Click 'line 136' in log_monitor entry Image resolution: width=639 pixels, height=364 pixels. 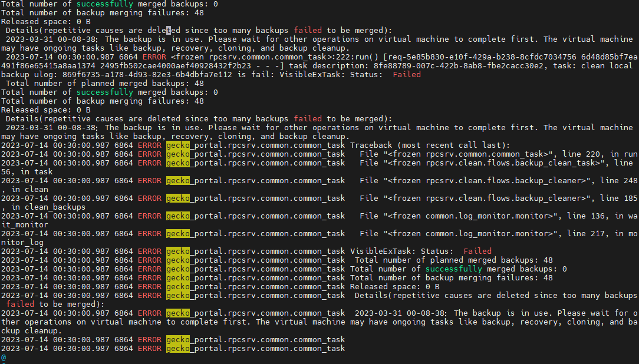pos(586,216)
